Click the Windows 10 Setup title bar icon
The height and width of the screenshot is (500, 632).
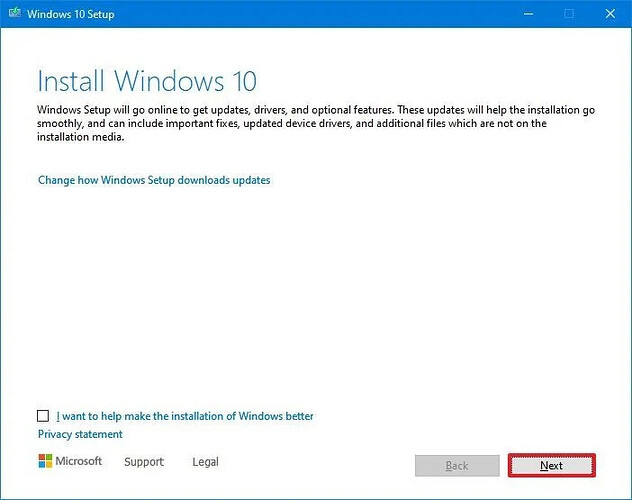tap(15, 13)
